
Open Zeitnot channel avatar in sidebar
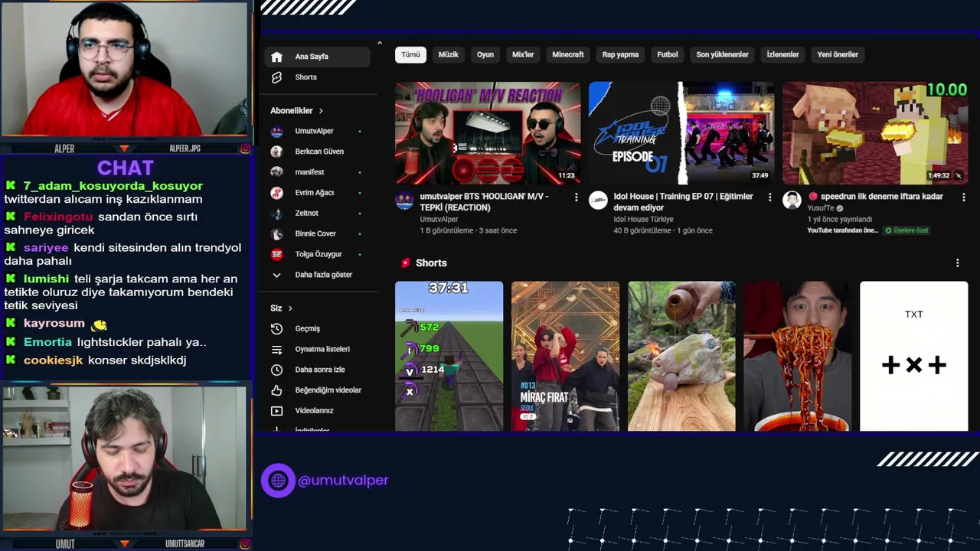tap(277, 213)
